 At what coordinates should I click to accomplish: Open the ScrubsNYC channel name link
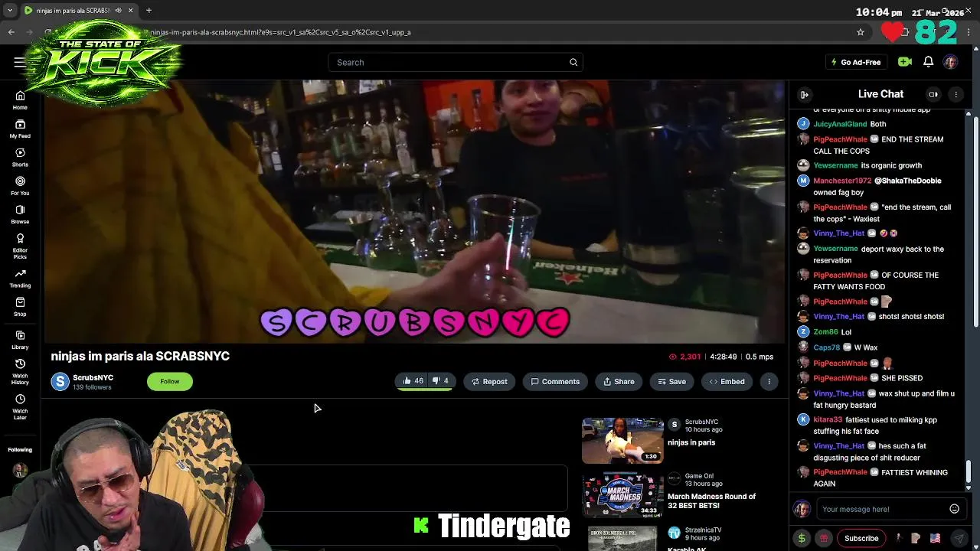point(93,377)
